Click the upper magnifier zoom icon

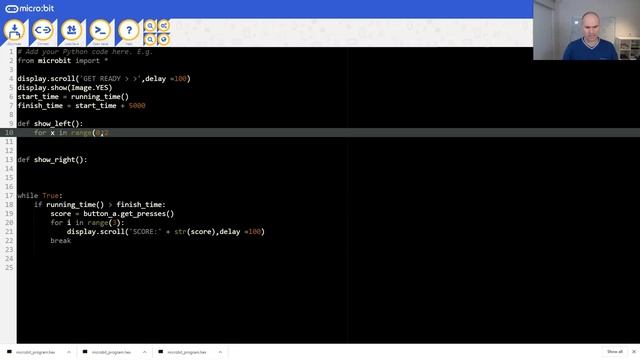(x=150, y=26)
